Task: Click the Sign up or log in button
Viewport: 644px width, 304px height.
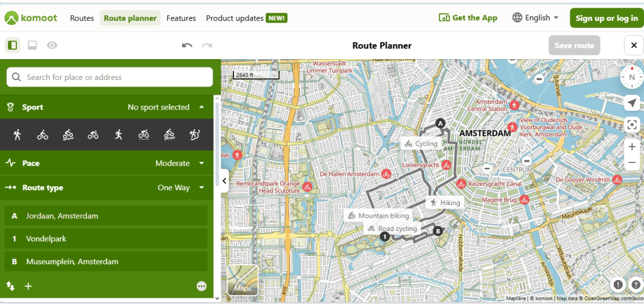Action: tap(606, 18)
